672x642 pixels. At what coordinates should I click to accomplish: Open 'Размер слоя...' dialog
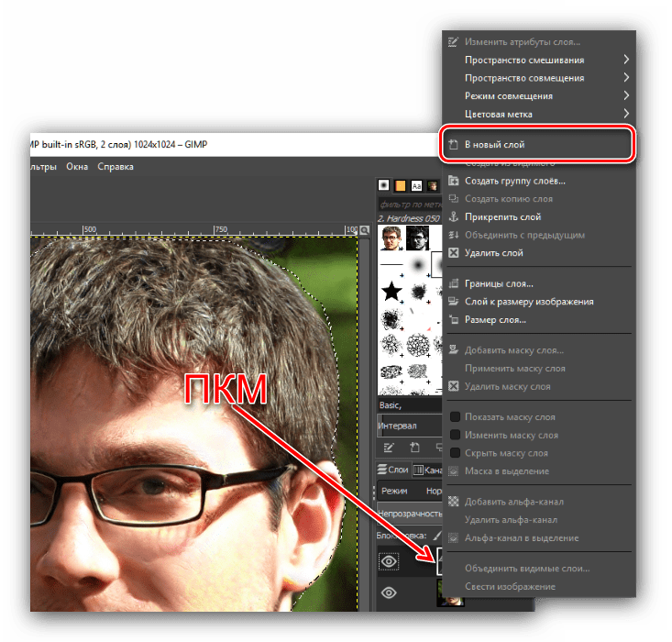537,319
